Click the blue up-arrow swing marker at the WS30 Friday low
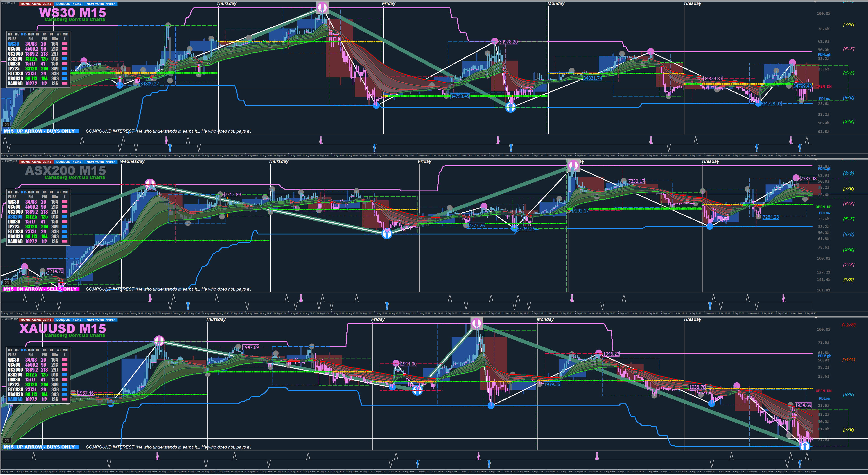This screenshot has width=868, height=475. [511, 107]
